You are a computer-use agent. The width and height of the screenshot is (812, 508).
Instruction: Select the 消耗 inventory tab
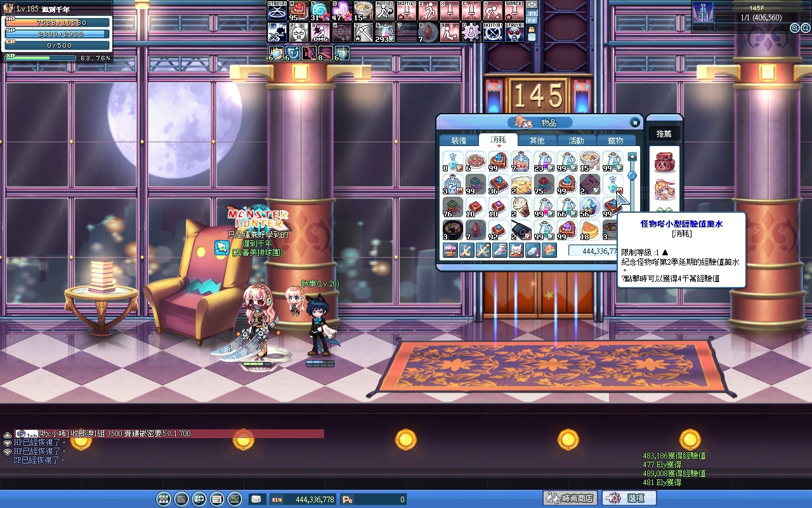coord(498,140)
